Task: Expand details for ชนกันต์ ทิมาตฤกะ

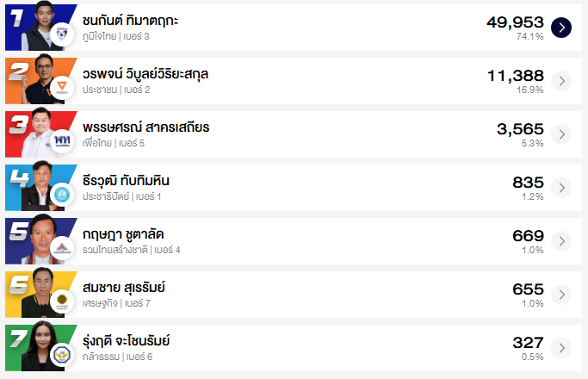Action: pyautogui.click(x=560, y=28)
